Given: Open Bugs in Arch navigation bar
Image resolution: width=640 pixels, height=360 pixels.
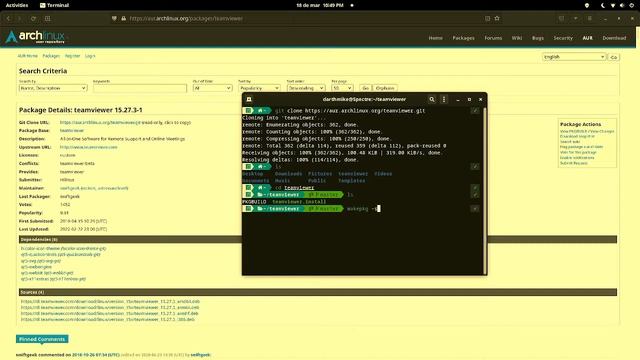Looking at the screenshot, I should pos(538,38).
